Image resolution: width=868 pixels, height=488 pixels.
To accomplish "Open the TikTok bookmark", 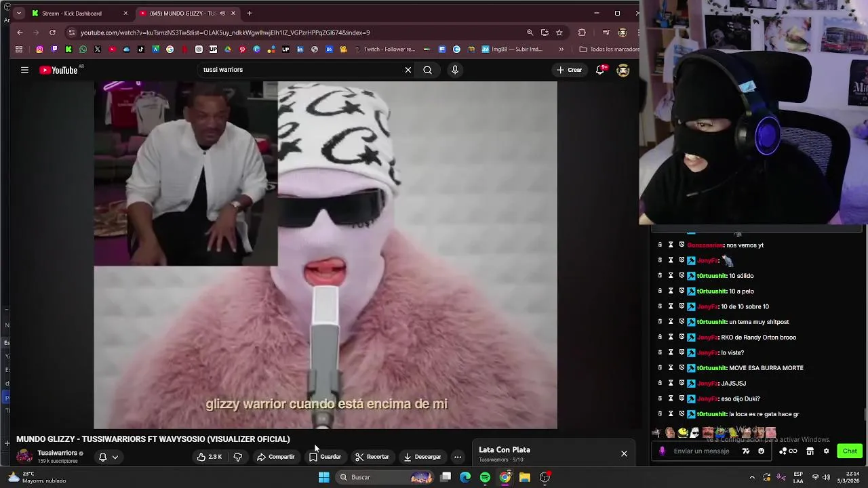I will click(x=141, y=49).
